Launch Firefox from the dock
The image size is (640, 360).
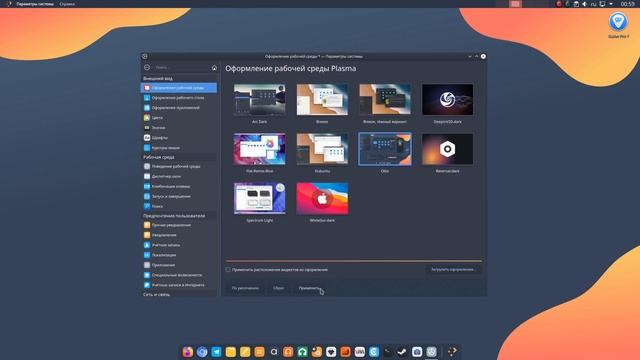click(187, 352)
